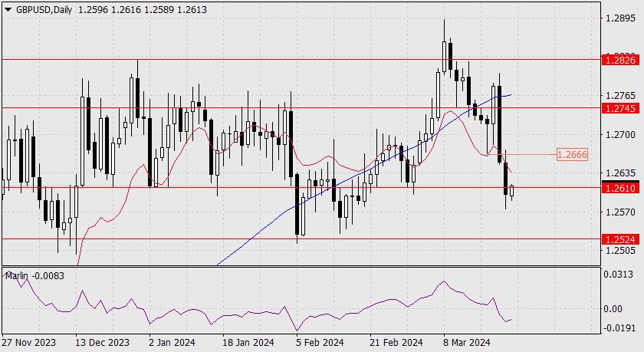
Task: Click the 13 Dec 2023 date label
Action: (x=102, y=343)
